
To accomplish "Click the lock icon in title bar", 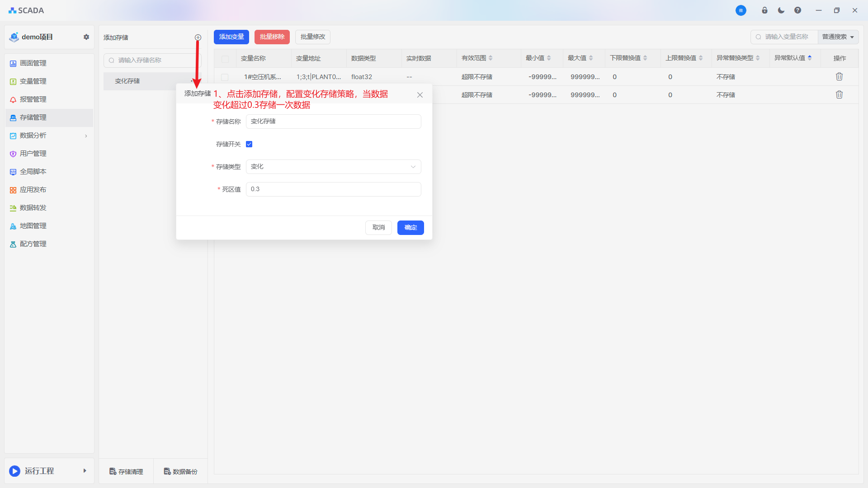I will (x=764, y=10).
